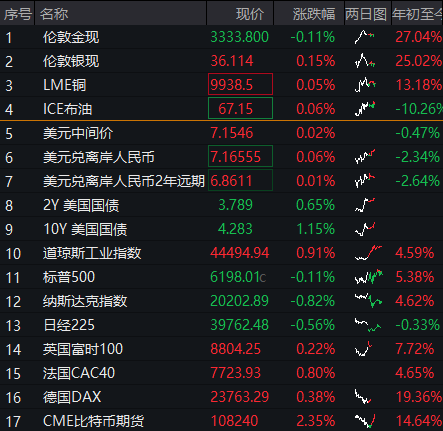This screenshot has width=443, height=431.
Task: Click the 序号 column header
Action: point(18,14)
